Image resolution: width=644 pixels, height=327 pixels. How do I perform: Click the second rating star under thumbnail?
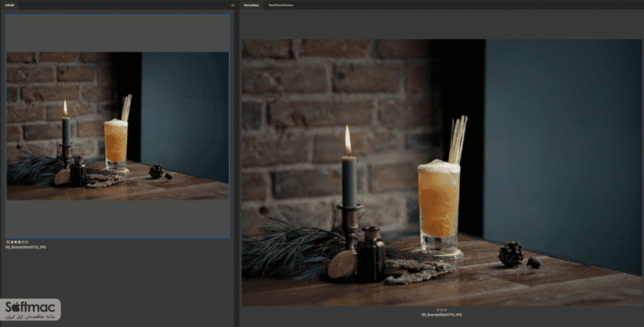[15, 242]
